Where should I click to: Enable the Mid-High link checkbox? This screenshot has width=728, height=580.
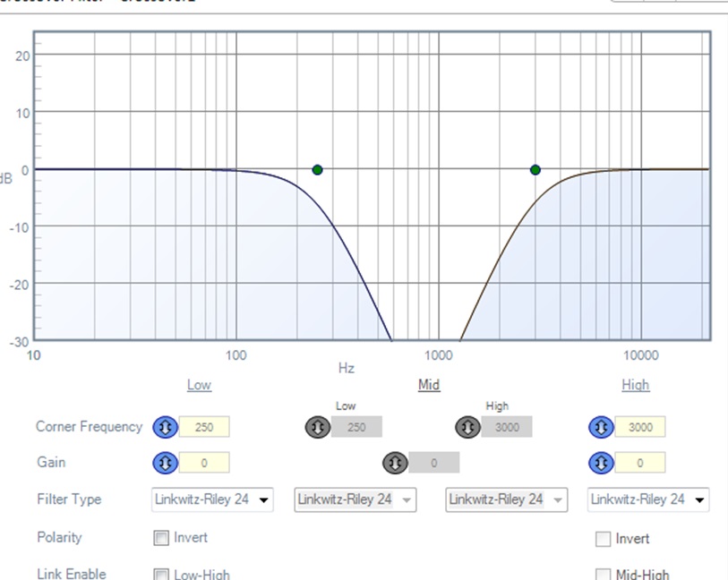(x=603, y=575)
